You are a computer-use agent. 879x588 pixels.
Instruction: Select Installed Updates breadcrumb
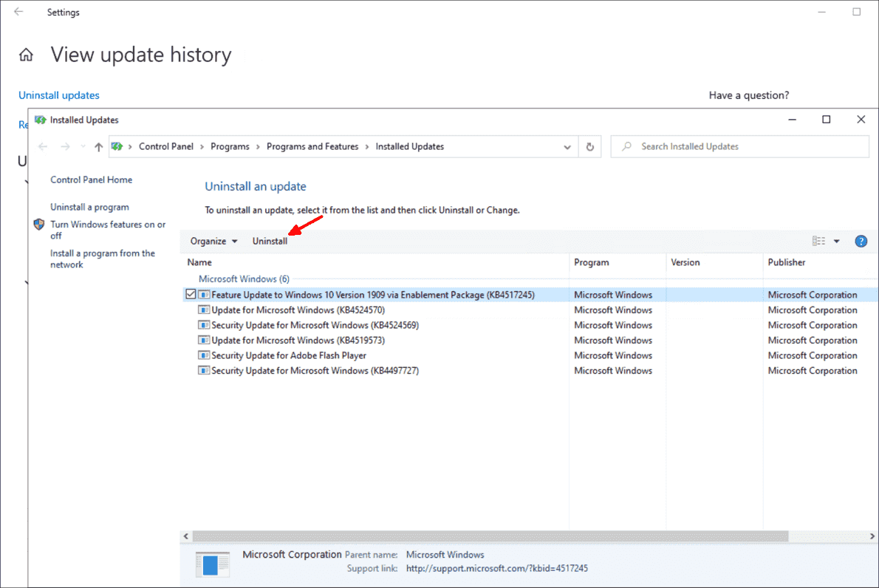410,146
